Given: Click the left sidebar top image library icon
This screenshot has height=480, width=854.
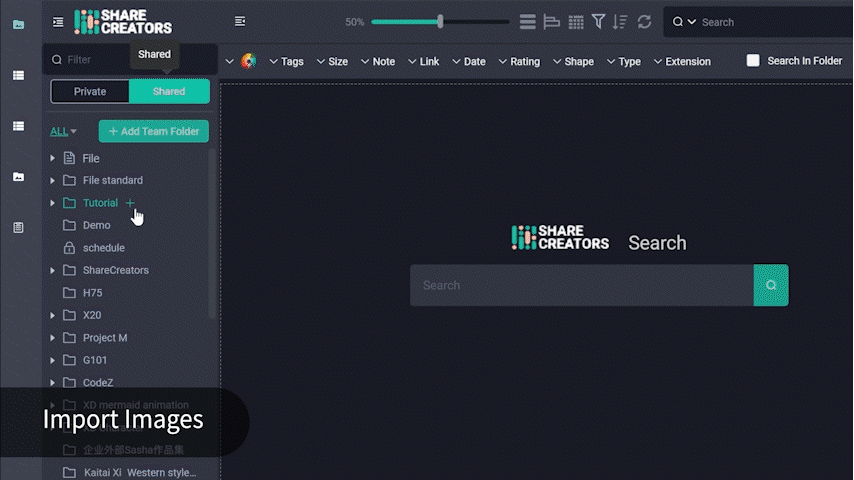Looking at the screenshot, I should click(19, 25).
